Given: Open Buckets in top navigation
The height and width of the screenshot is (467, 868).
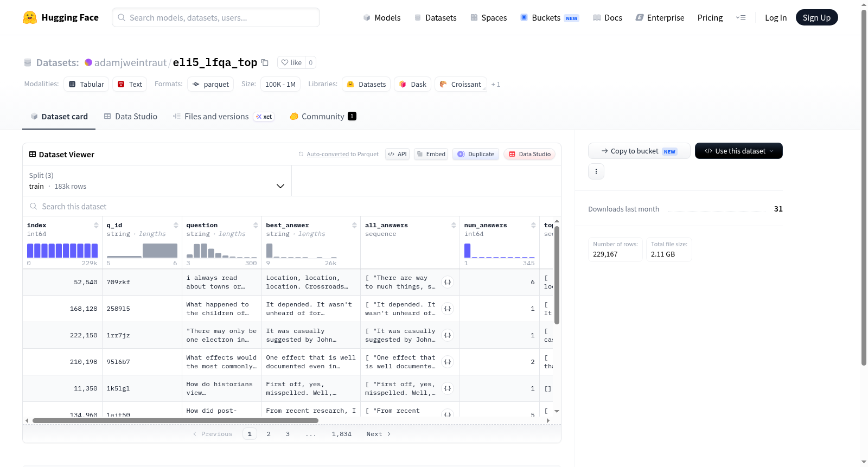Looking at the screenshot, I should pyautogui.click(x=550, y=17).
